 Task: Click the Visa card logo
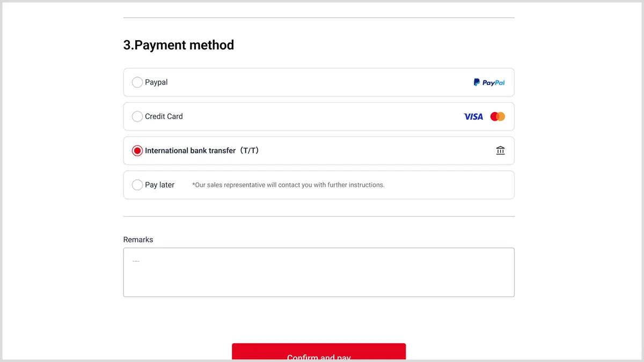(x=473, y=116)
